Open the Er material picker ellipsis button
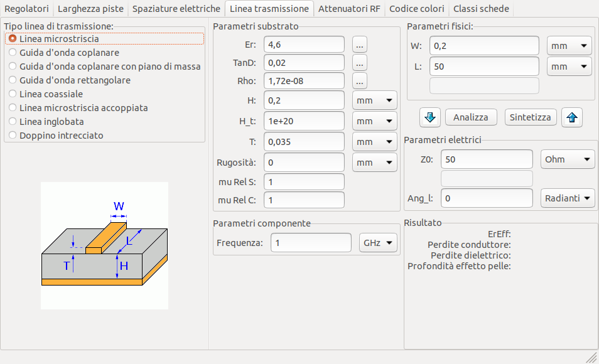 tap(359, 45)
